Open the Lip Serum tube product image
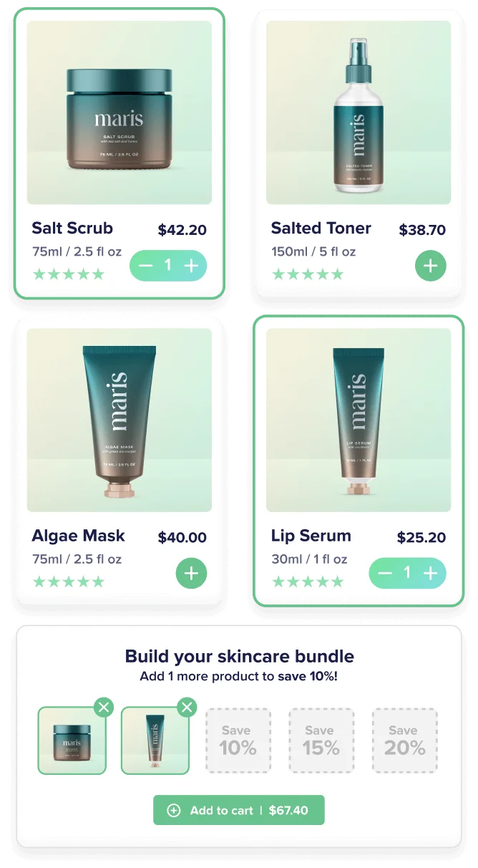The image size is (478, 868). 358,420
